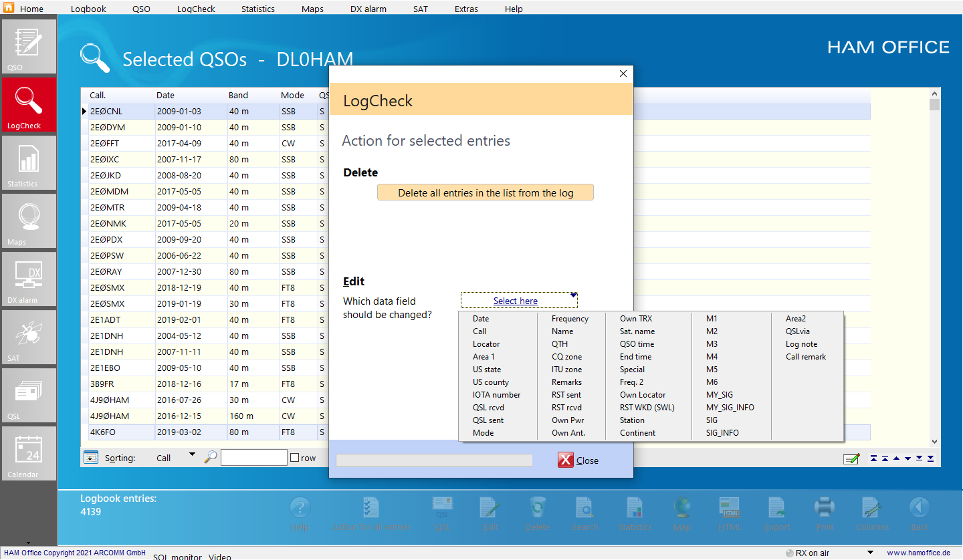The width and height of the screenshot is (963, 560).
Task: Click the magnifier icon beside search field
Action: pyautogui.click(x=211, y=457)
